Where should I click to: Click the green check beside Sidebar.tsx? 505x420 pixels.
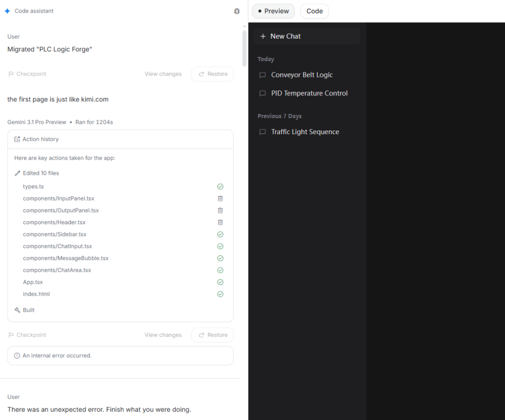pos(220,235)
